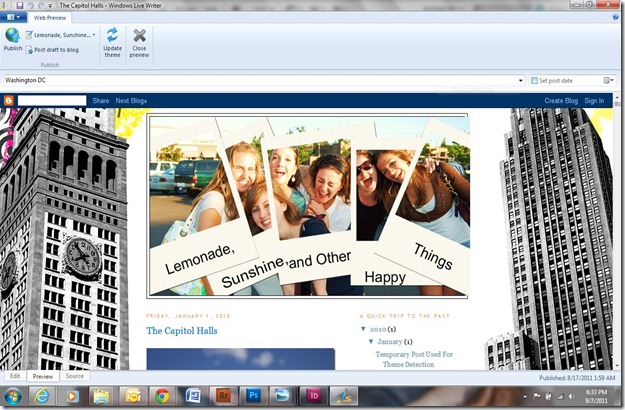Open Adobe InDesign from taskbar
Viewport: 625px width, 410px height.
coord(314,396)
